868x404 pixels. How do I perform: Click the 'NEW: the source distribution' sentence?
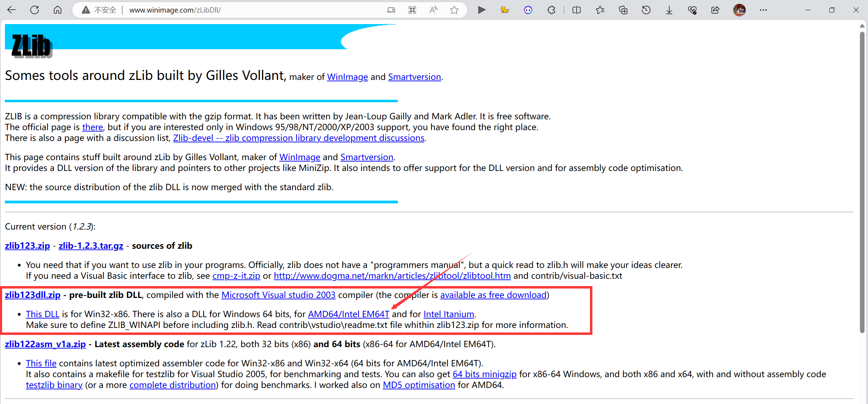click(x=169, y=187)
